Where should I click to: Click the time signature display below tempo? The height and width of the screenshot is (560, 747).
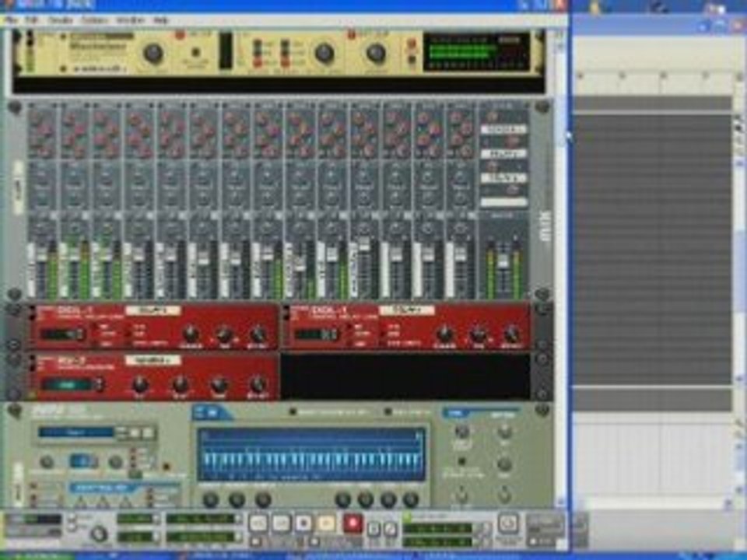136,537
